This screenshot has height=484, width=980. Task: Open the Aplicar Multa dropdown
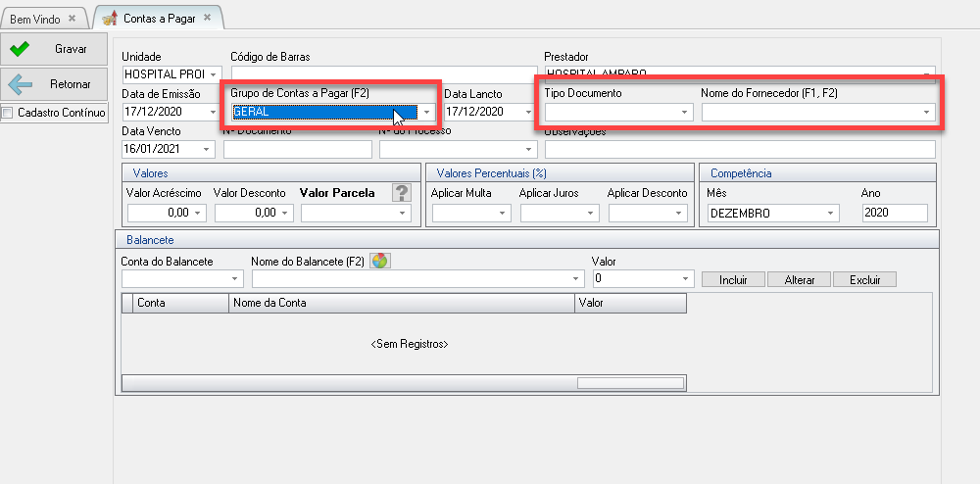[504, 213]
